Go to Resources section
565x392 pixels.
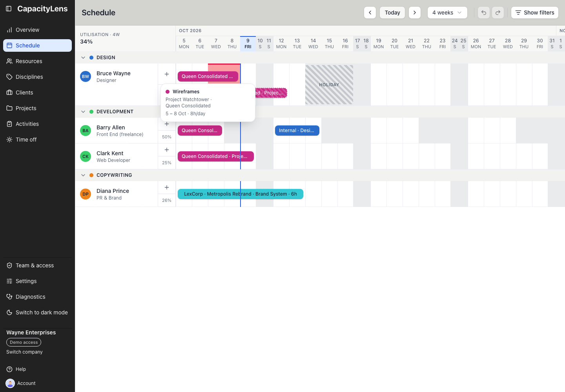(37, 61)
